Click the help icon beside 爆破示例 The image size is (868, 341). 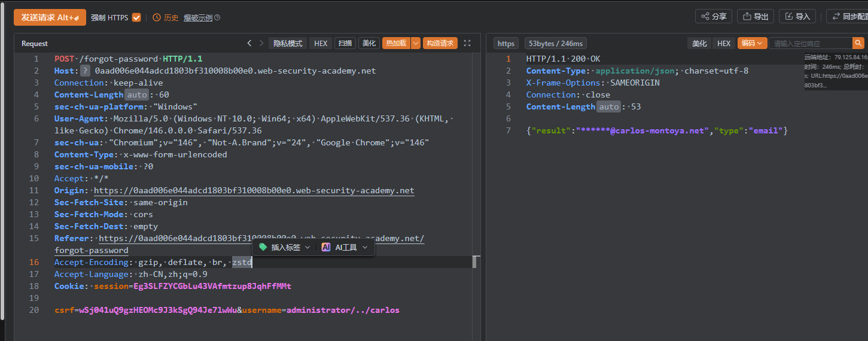[x=217, y=18]
